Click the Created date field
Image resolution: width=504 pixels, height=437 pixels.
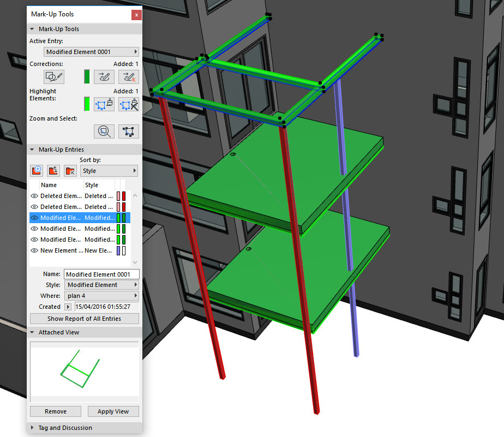[x=107, y=307]
